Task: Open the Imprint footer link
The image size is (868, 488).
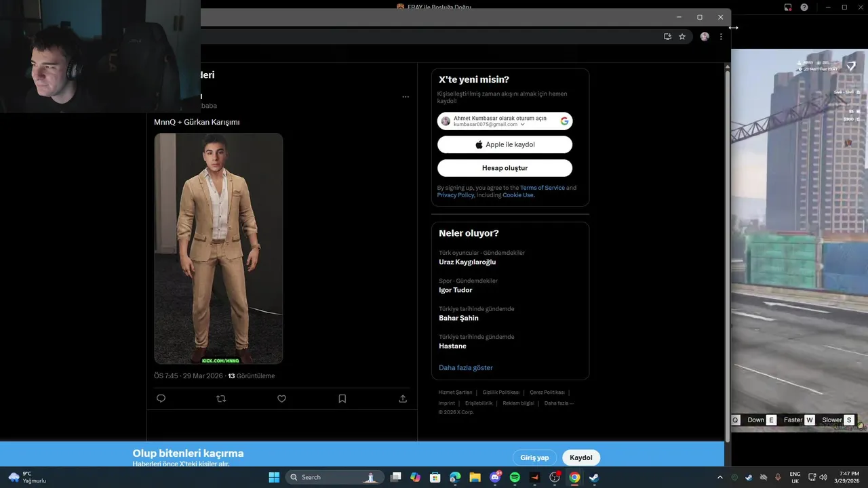Action: pos(447,403)
